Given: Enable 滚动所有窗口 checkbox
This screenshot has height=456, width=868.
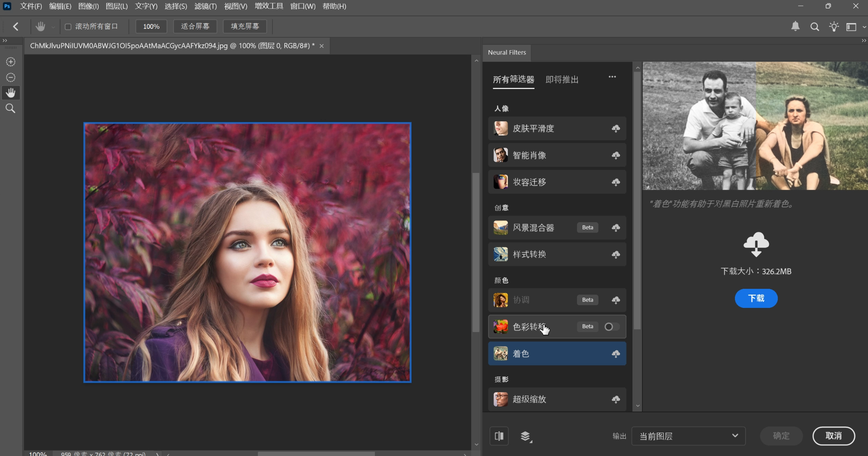Looking at the screenshot, I should (x=68, y=27).
